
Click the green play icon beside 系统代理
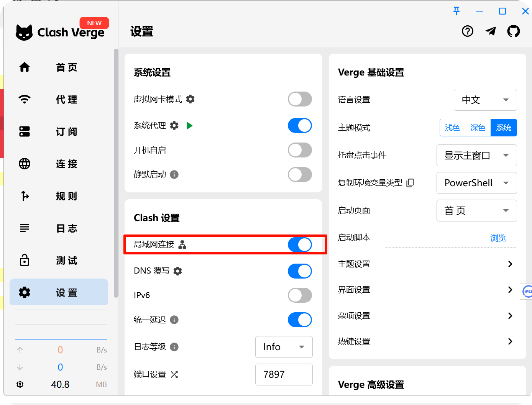point(189,126)
